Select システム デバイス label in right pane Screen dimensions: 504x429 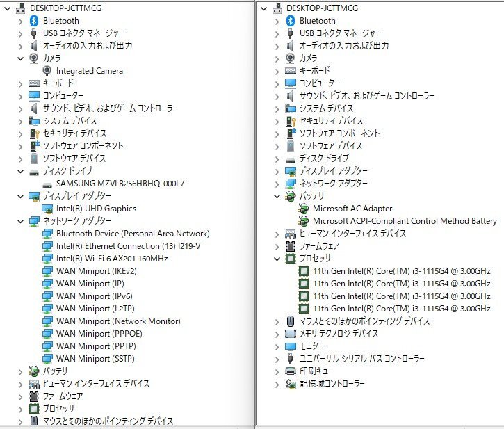(326, 108)
